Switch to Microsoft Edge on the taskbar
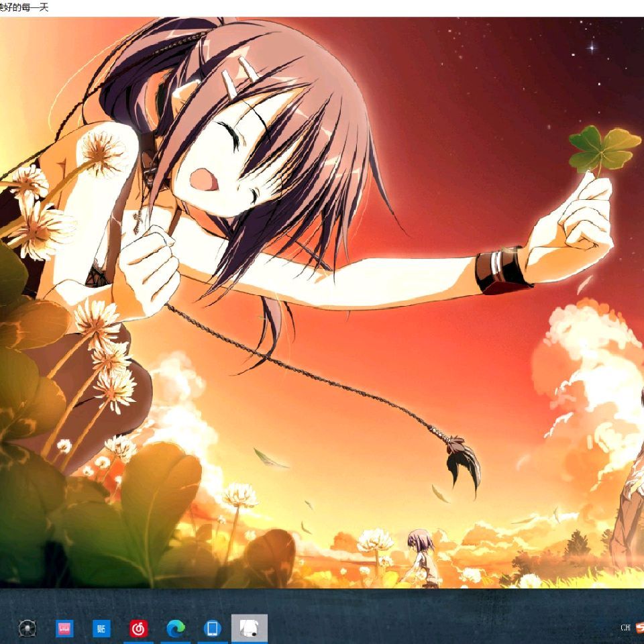Viewport: 644px width, 644px height. [x=175, y=629]
